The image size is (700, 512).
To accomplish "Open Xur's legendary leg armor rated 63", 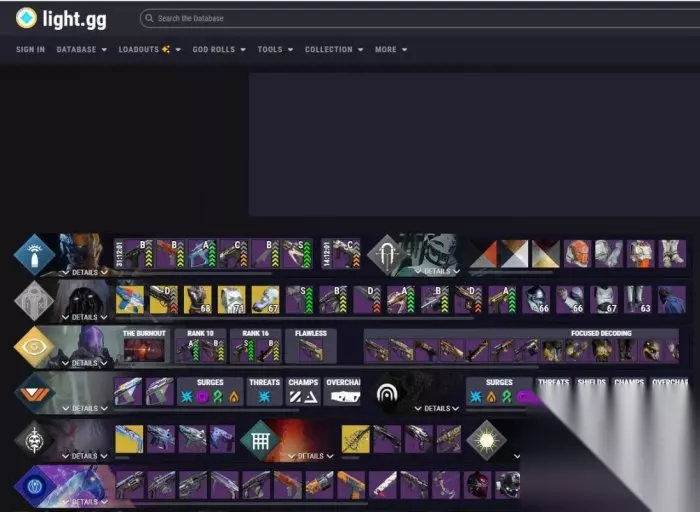I will click(x=638, y=300).
